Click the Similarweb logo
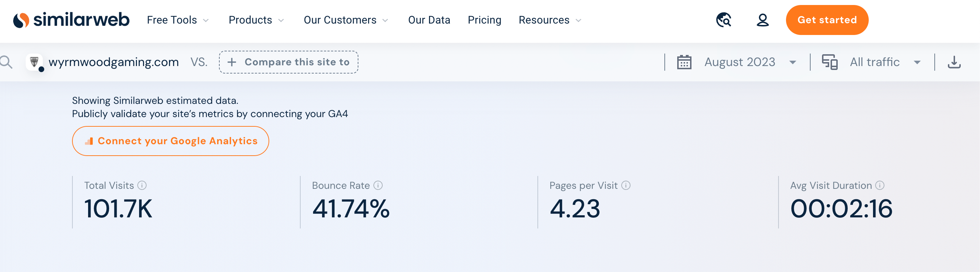 coord(71,20)
